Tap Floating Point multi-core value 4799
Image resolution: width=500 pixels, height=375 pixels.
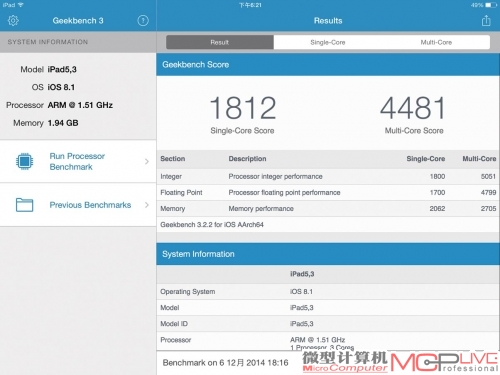tap(488, 192)
